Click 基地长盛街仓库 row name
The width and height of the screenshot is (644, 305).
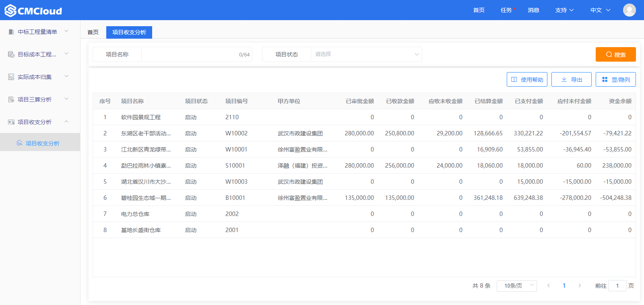(x=141, y=230)
